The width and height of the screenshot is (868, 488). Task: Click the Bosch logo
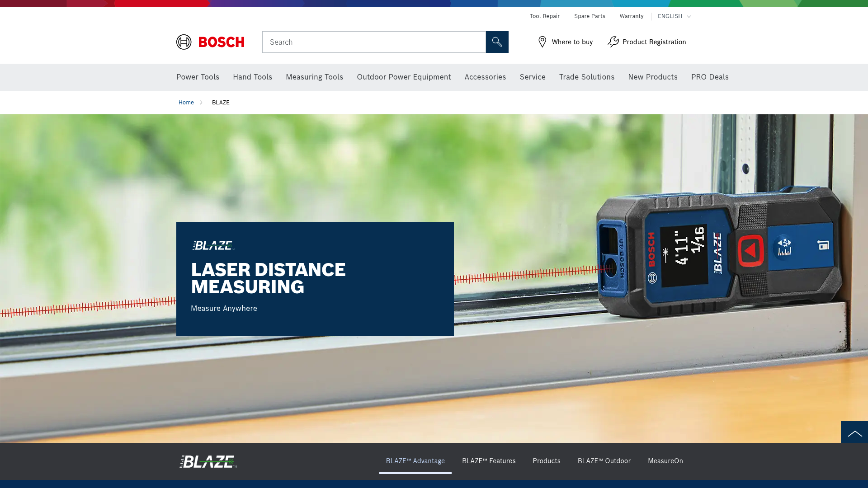point(210,42)
